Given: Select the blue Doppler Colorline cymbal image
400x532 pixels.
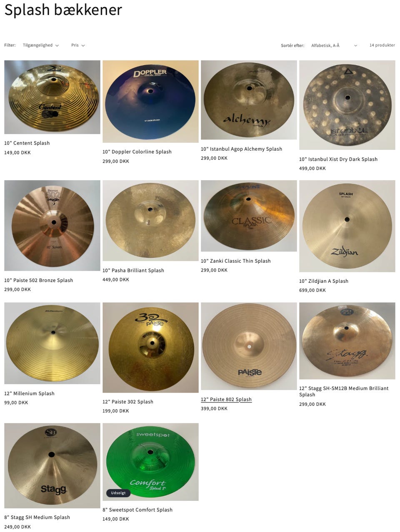Looking at the screenshot, I should (x=150, y=102).
